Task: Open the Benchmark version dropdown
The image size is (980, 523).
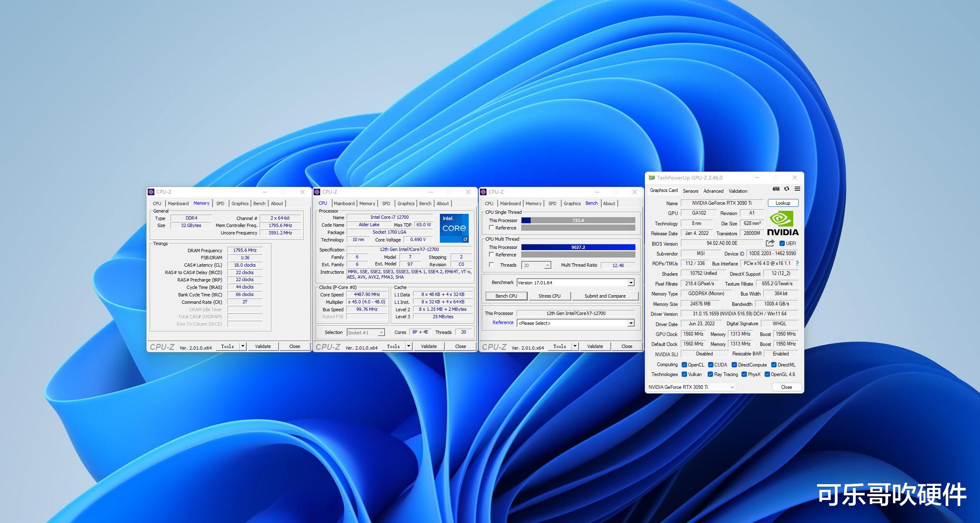Action: pyautogui.click(x=631, y=283)
